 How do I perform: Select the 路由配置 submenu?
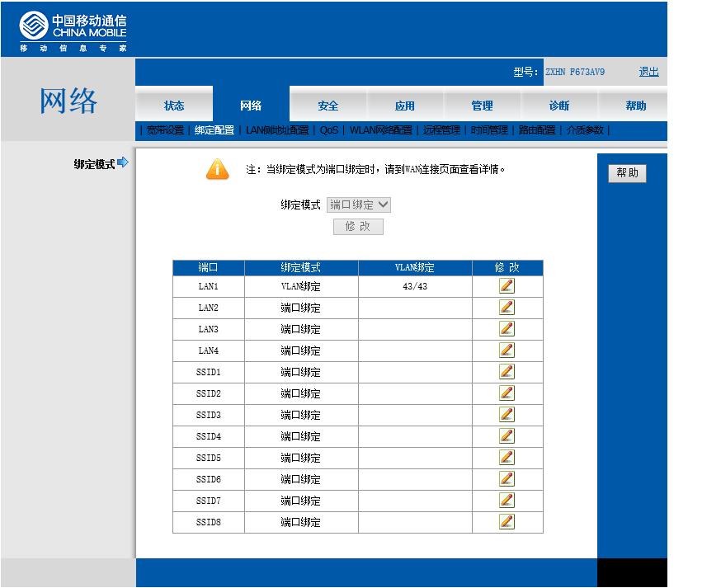click(537, 130)
